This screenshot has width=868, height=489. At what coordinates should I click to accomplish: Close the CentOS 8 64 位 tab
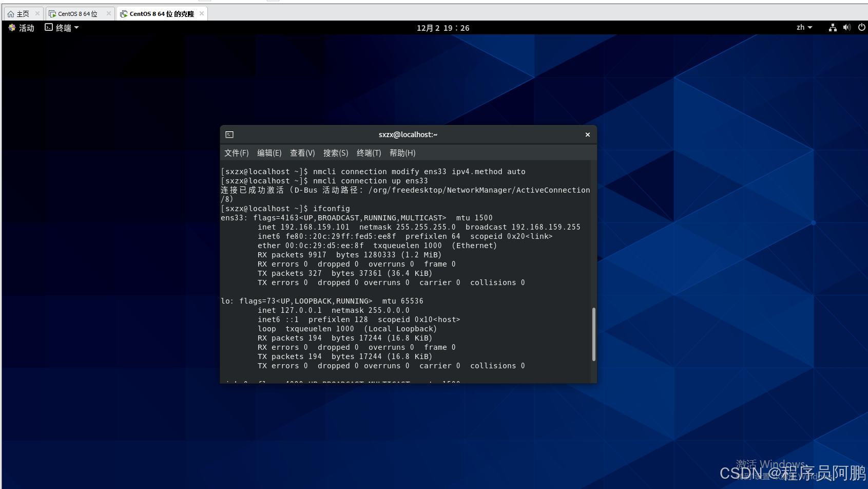[108, 14]
